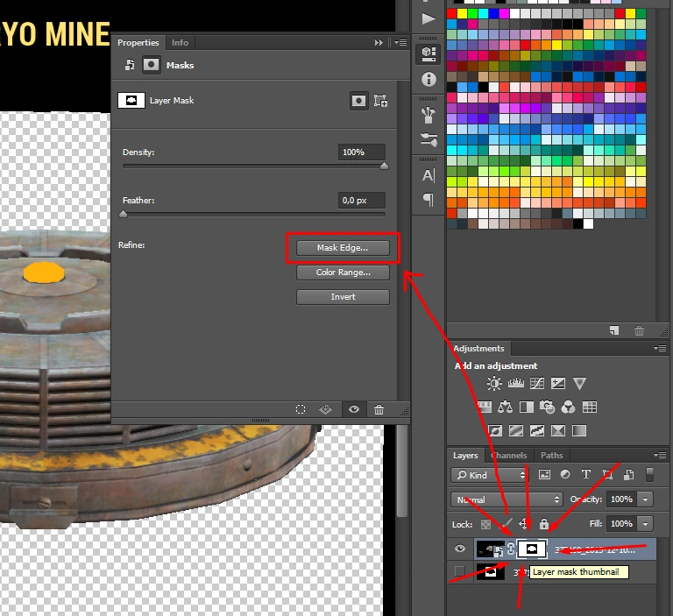Delete swatch trash icon in Swatches panel
This screenshot has width=673, height=616.
coord(639,330)
